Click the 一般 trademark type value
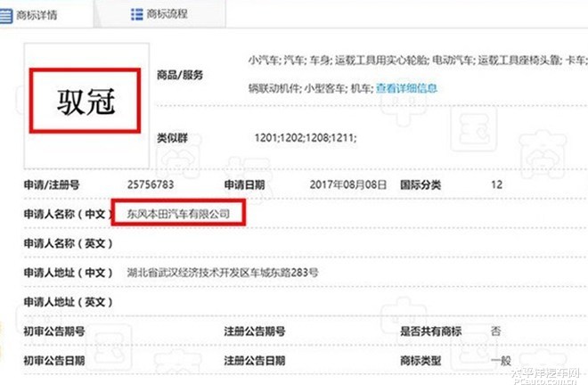Viewport: 588px width, 392px height. click(x=501, y=361)
